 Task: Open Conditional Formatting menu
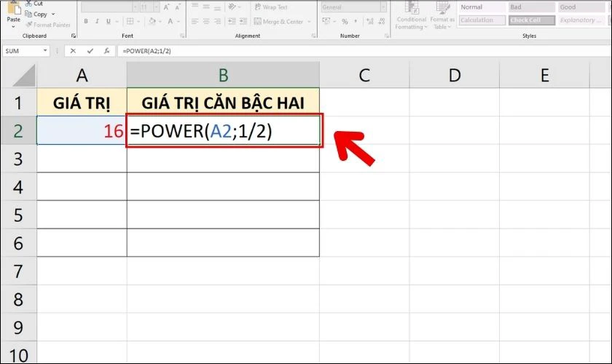412,15
